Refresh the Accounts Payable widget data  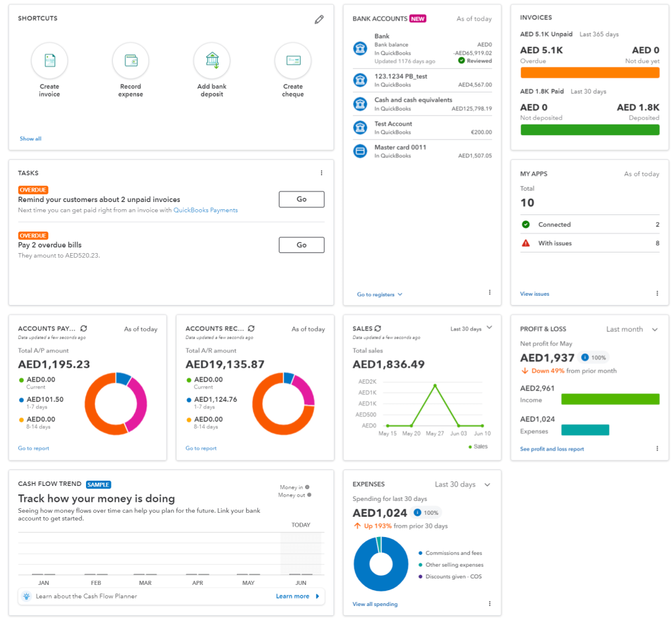(x=84, y=329)
